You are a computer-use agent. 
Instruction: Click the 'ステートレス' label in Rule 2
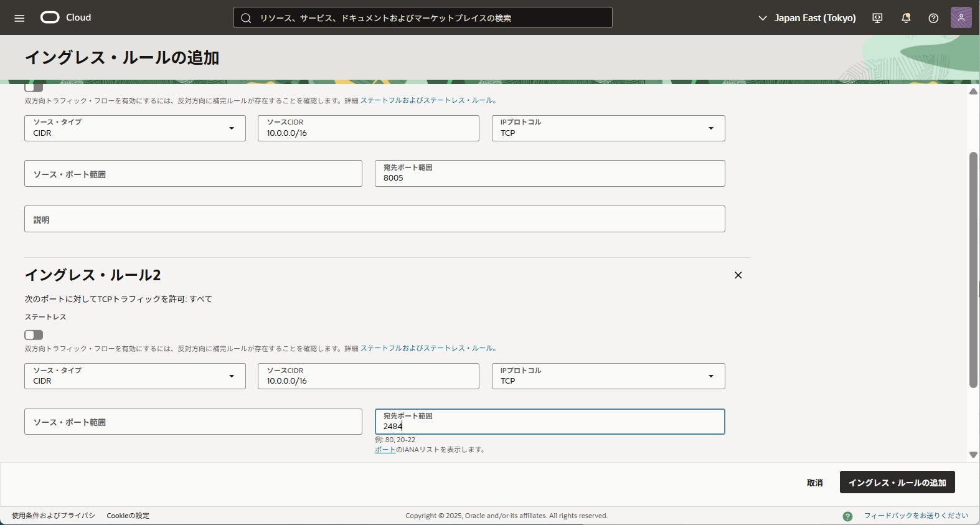45,317
